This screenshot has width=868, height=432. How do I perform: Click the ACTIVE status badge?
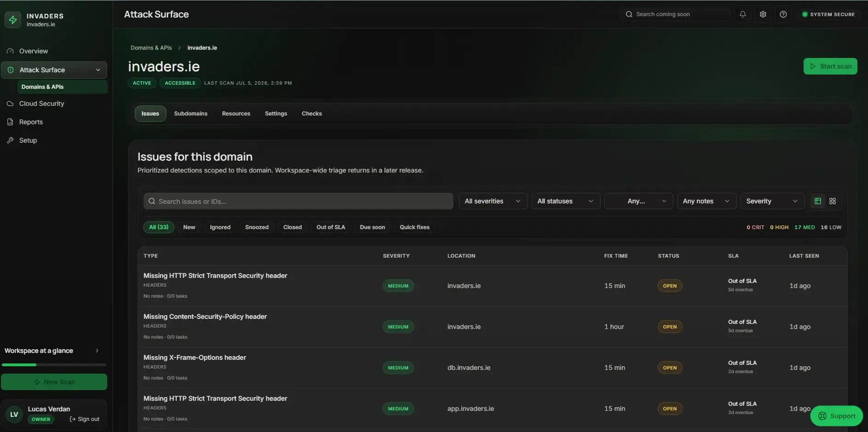click(x=142, y=83)
